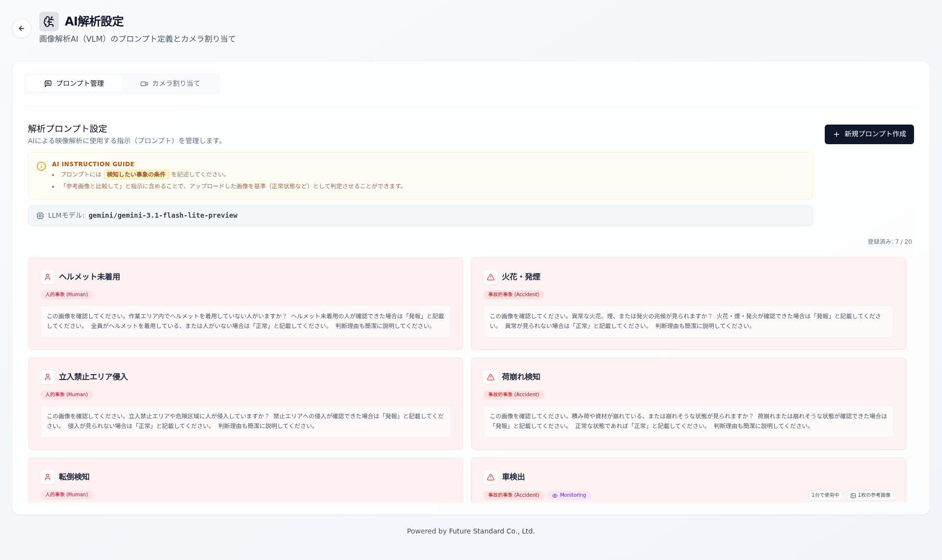Viewport: 942px width, 560px height.
Task: Click the person icon on ヘルメット未着用 card
Action: (x=48, y=277)
